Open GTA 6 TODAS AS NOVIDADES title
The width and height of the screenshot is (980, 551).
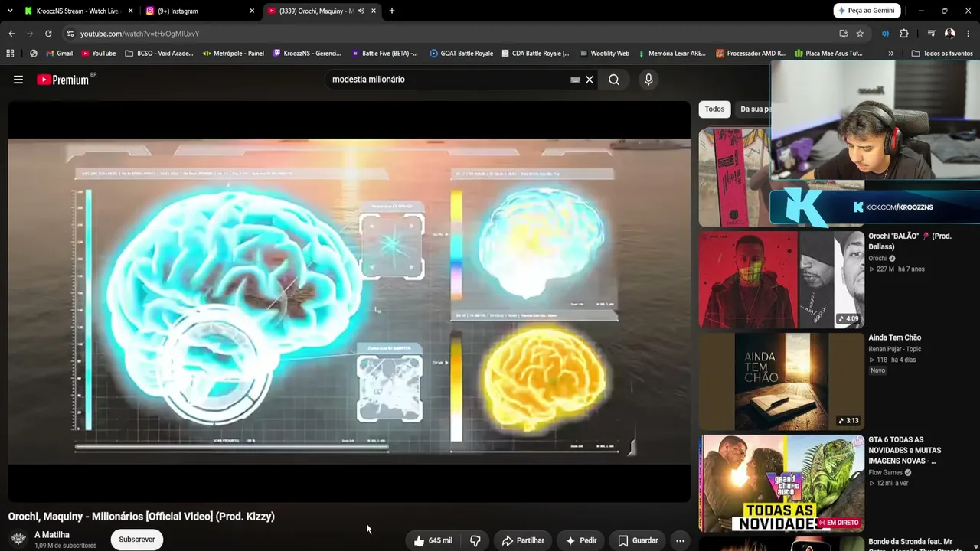pos(905,450)
